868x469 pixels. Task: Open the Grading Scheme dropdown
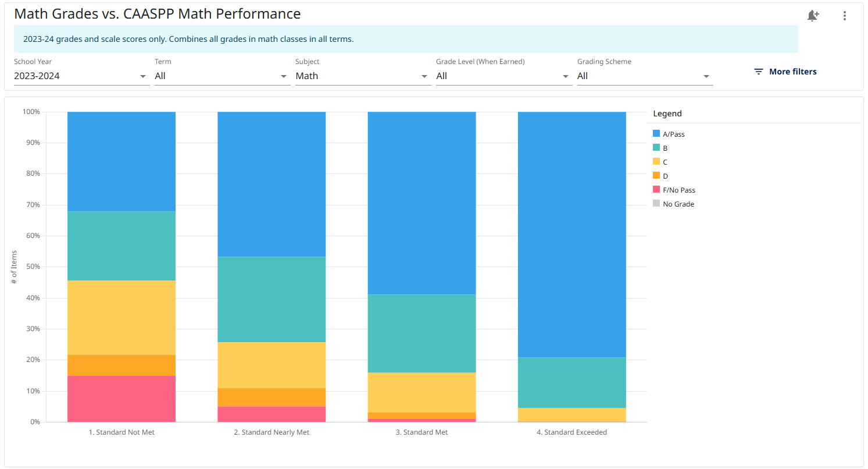click(x=640, y=76)
